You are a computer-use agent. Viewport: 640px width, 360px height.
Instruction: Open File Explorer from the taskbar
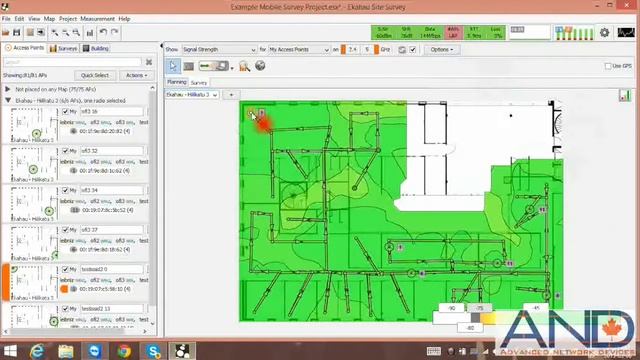coord(66,351)
